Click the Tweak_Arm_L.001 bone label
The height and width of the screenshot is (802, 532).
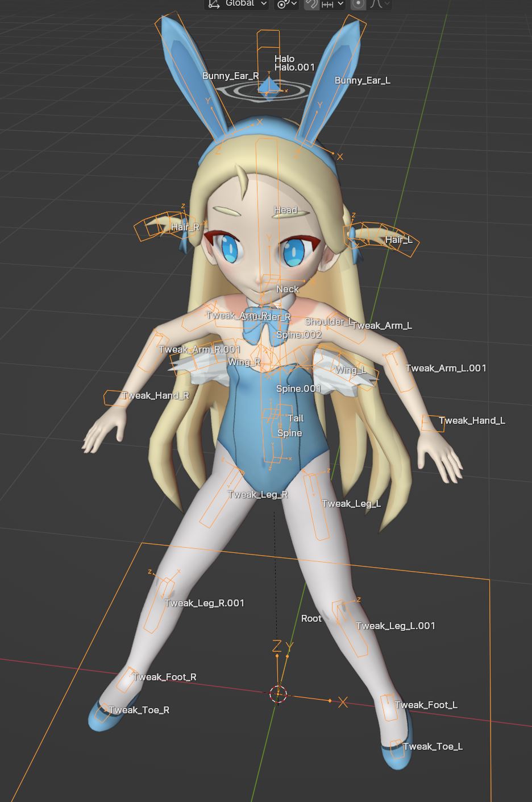[x=446, y=368]
